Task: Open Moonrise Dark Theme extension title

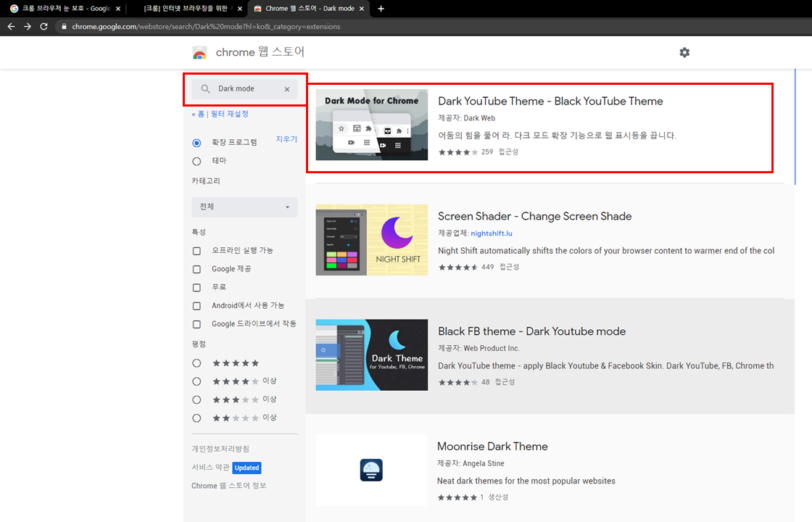Action: tap(492, 447)
